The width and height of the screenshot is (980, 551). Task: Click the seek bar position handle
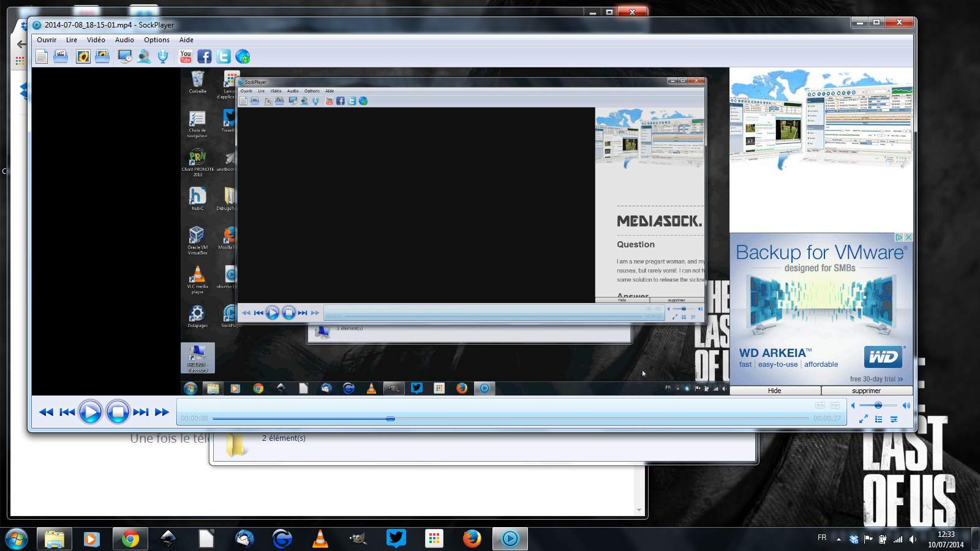tap(390, 419)
